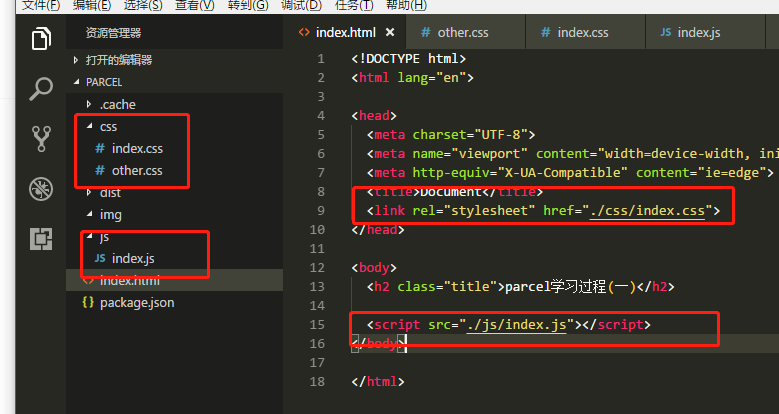Click the hash icon beside index.css in explorer
Viewport: 779px width, 414px height.
100,148
